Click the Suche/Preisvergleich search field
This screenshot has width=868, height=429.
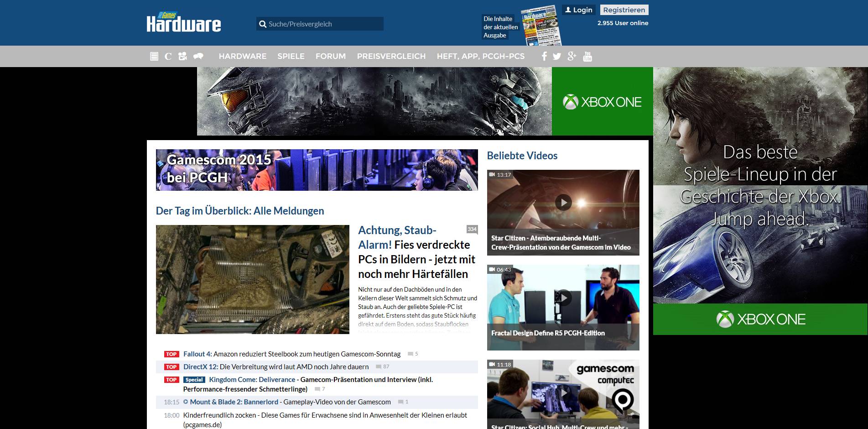320,24
